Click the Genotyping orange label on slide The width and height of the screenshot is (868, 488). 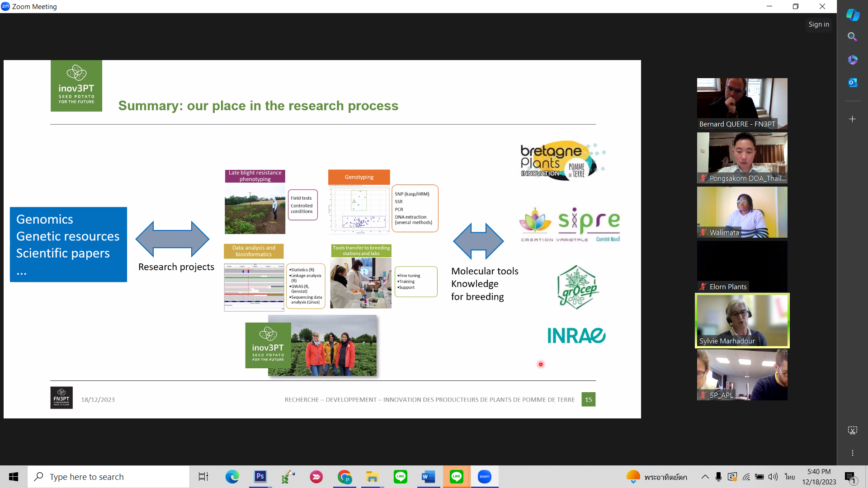tap(359, 177)
